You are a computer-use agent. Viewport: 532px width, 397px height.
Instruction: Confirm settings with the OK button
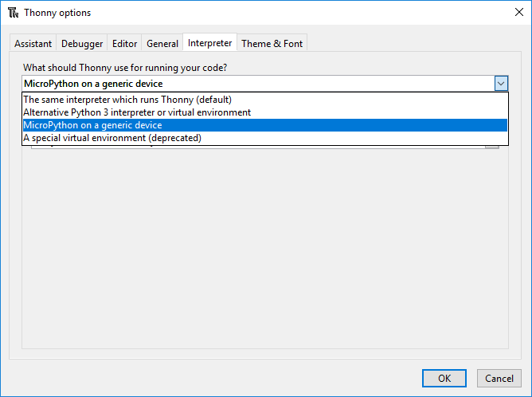pos(444,378)
